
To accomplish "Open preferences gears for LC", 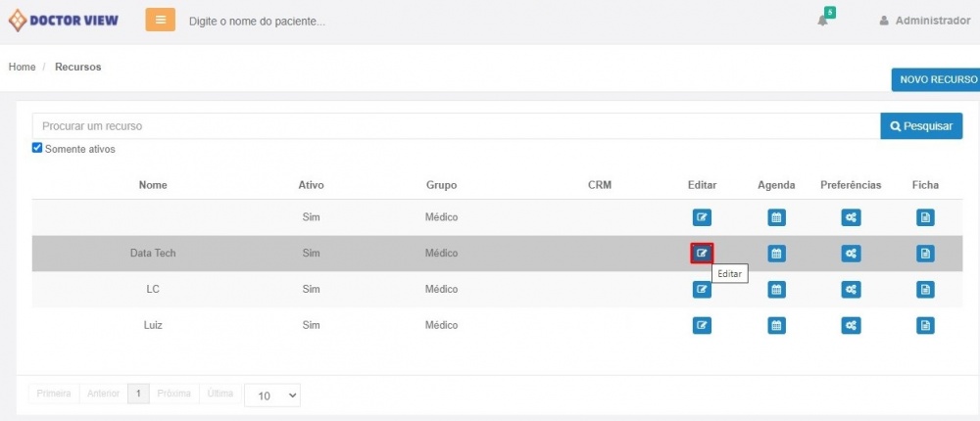I will click(851, 290).
